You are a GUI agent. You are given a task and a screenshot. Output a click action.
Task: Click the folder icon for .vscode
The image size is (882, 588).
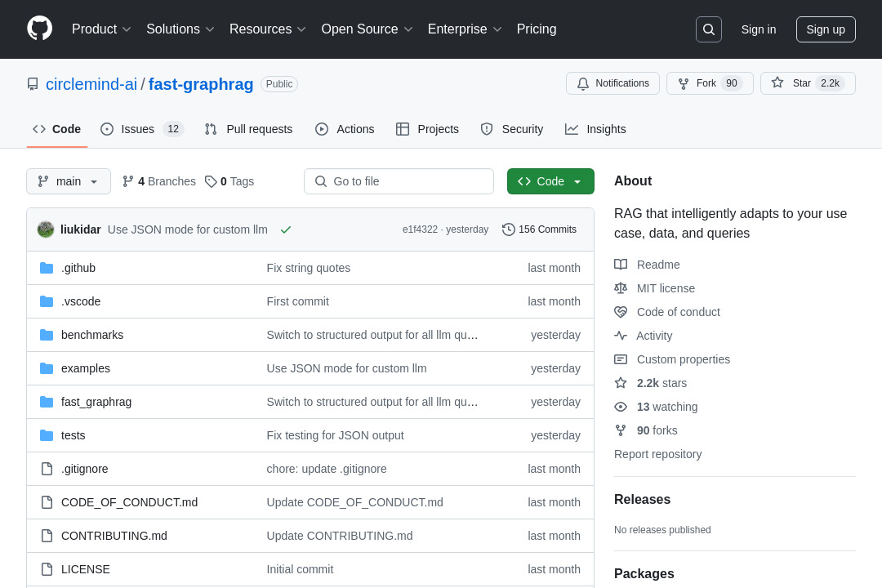pos(47,301)
